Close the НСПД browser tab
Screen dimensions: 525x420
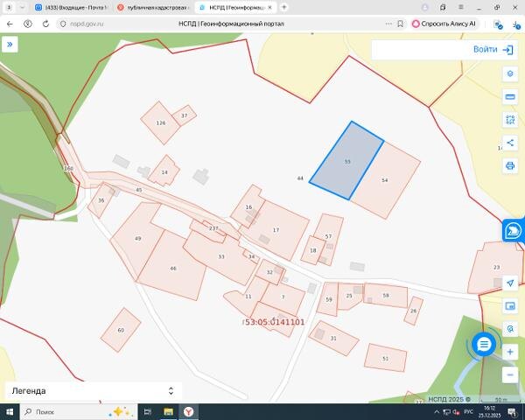click(269, 7)
